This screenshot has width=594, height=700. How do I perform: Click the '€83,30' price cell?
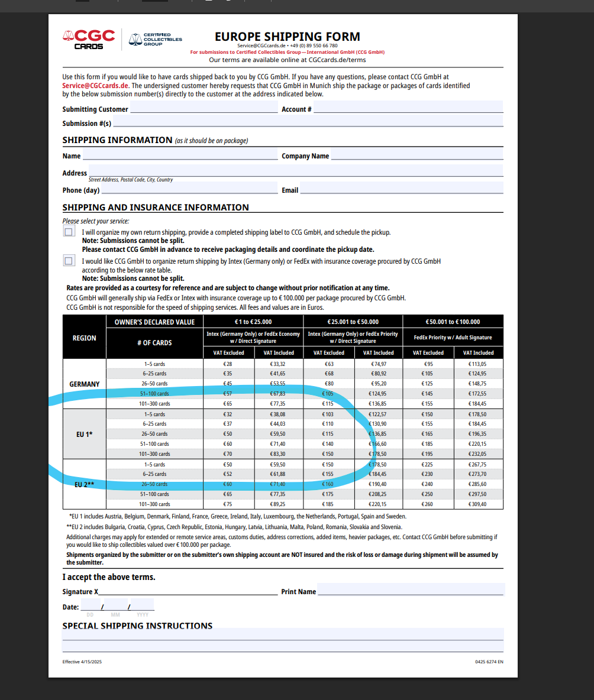[x=277, y=454]
